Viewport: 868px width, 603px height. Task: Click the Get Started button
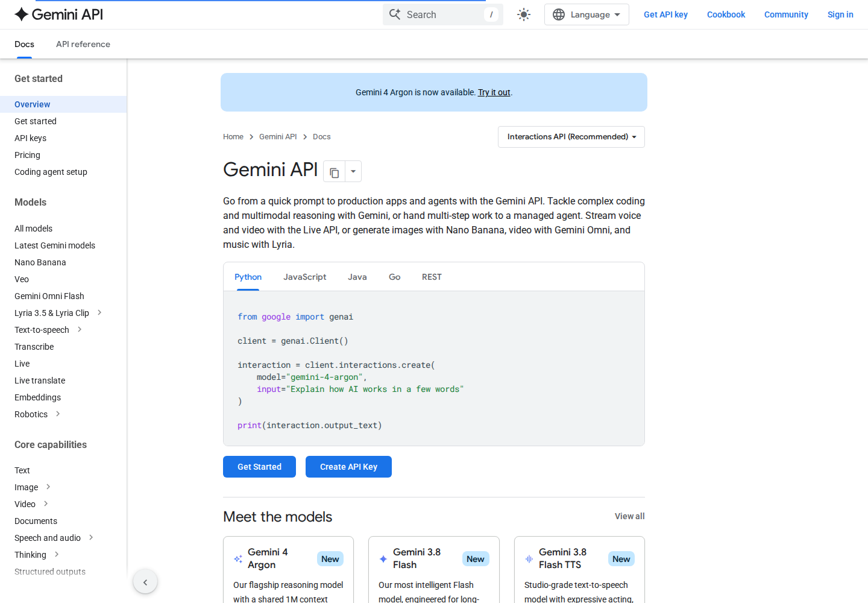click(x=259, y=467)
